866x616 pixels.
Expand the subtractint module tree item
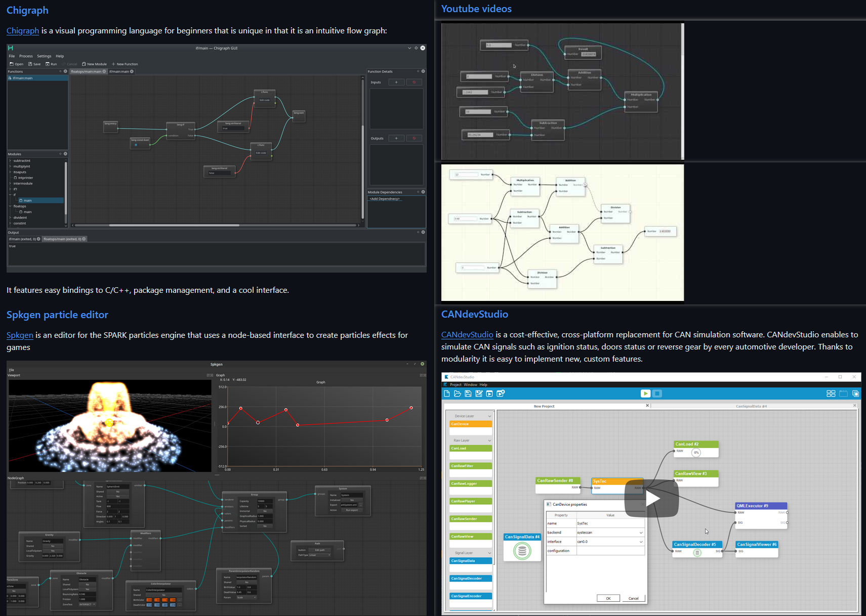point(10,161)
